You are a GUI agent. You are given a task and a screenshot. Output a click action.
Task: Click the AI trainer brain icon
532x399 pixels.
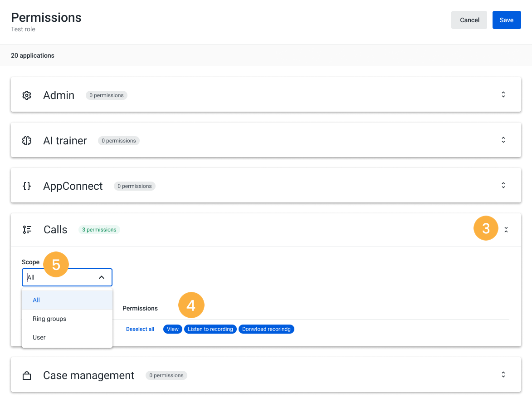click(x=27, y=141)
